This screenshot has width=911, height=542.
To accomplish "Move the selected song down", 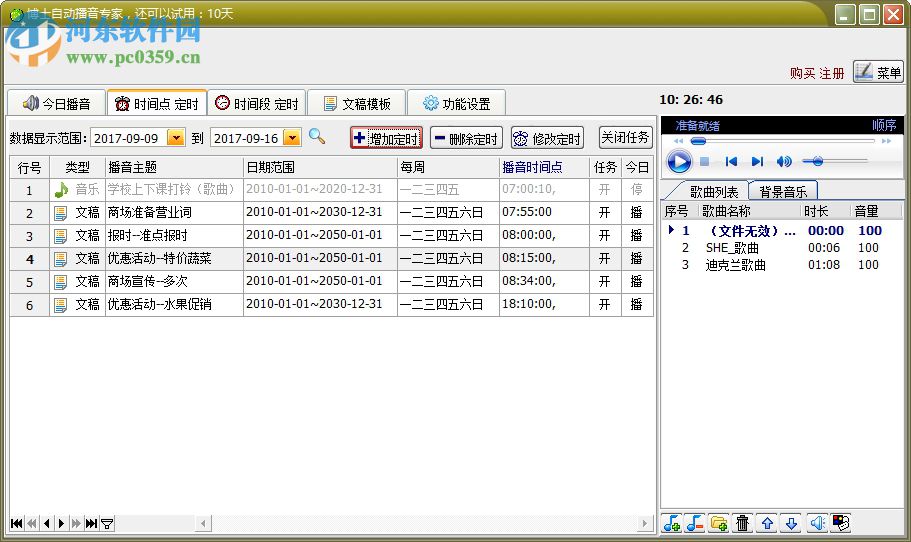I will point(791,523).
